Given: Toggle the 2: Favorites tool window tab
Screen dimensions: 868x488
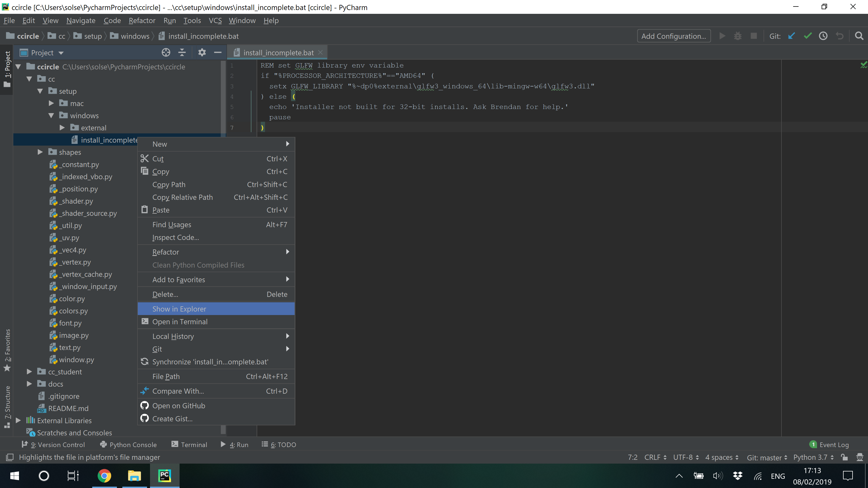Looking at the screenshot, I should [x=7, y=350].
